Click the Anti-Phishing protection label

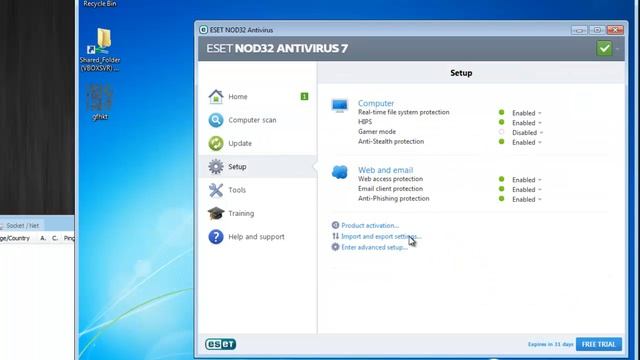pyautogui.click(x=393, y=198)
